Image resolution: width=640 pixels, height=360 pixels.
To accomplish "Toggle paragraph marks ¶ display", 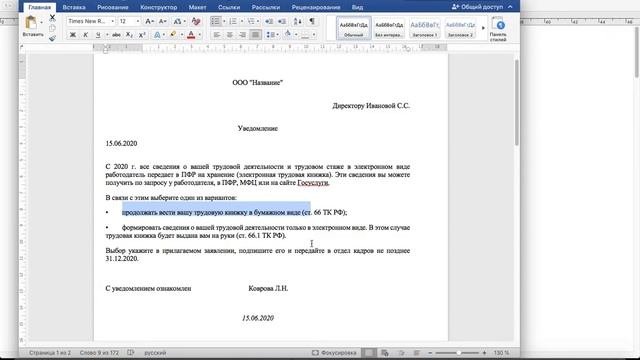I will pos(312,21).
